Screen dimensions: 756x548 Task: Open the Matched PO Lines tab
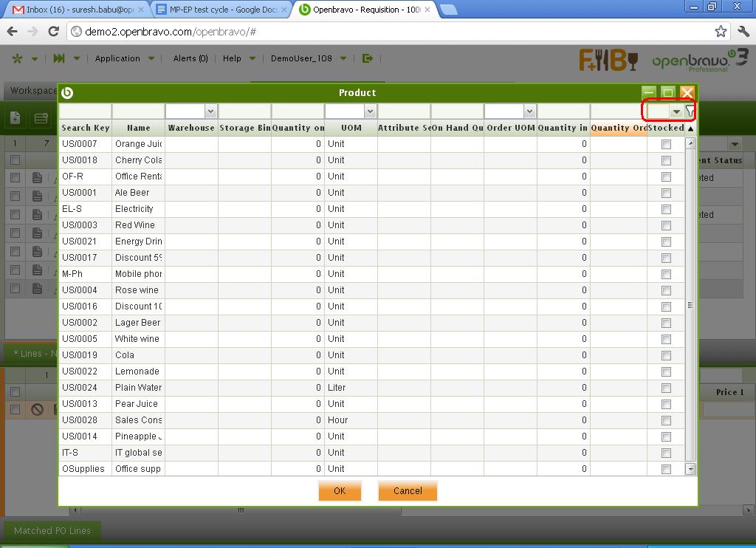[52, 530]
